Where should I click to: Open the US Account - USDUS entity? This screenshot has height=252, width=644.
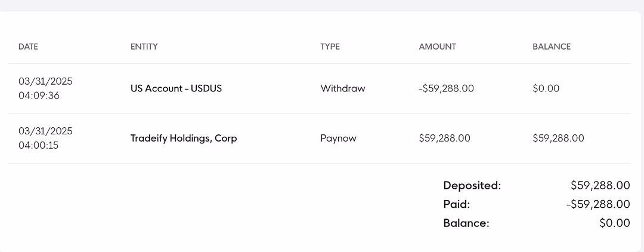(176, 88)
